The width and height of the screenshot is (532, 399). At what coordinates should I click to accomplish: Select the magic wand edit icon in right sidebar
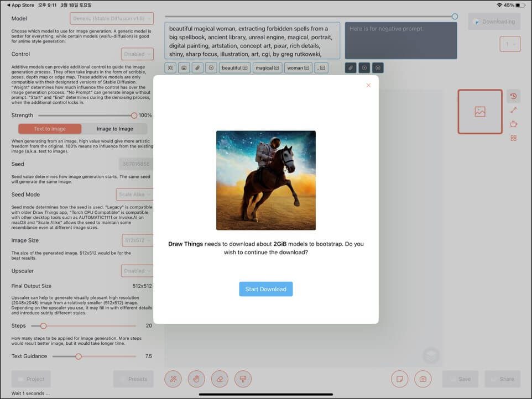click(x=513, y=110)
